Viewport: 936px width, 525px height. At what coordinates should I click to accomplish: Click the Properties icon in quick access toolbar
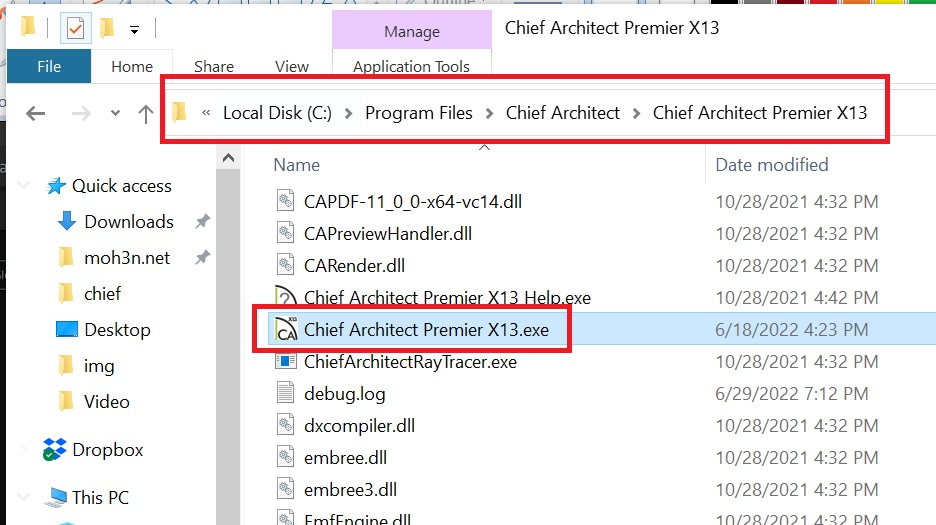[x=76, y=27]
